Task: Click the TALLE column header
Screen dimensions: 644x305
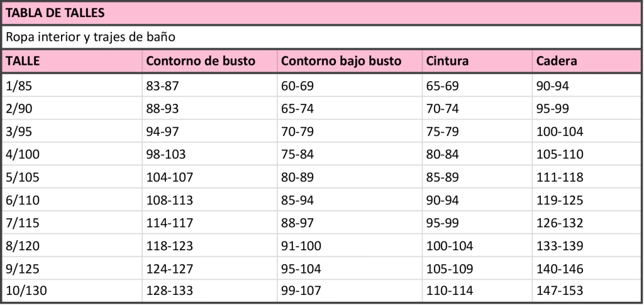Action: pos(24,62)
